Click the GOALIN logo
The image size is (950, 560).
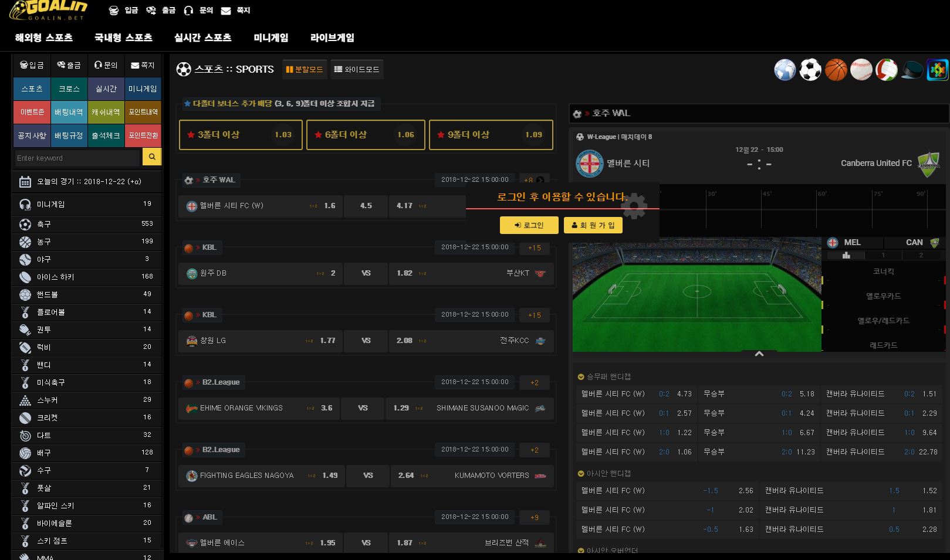[x=48, y=11]
